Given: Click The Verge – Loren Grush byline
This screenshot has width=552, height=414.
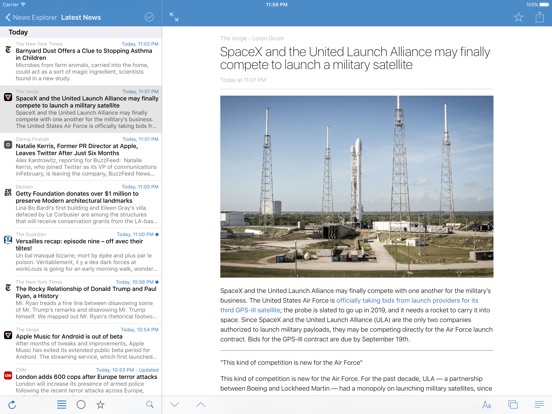Looking at the screenshot, I should [252, 38].
